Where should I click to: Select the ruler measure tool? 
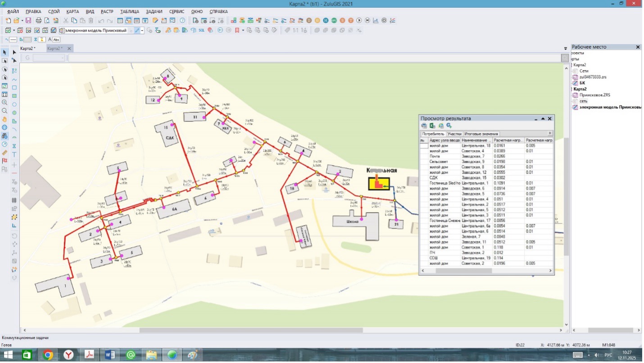click(5, 153)
